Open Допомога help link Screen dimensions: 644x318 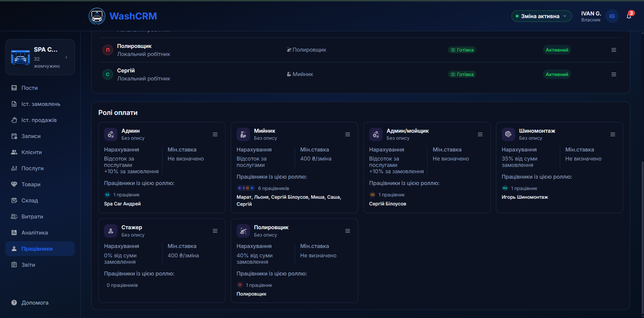point(30,303)
